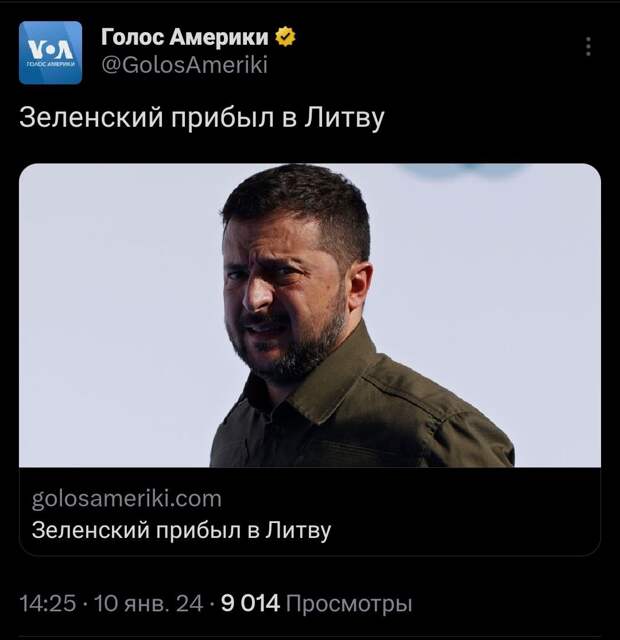620x640 pixels.
Task: Click the small ГОЛОС АМЕРИКИ caption in the avatar
Action: [50, 64]
